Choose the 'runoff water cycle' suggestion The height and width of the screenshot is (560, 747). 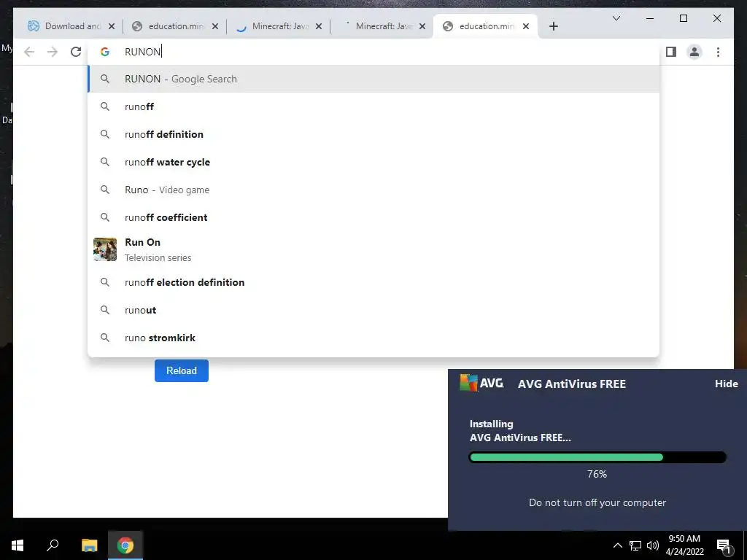coord(374,162)
